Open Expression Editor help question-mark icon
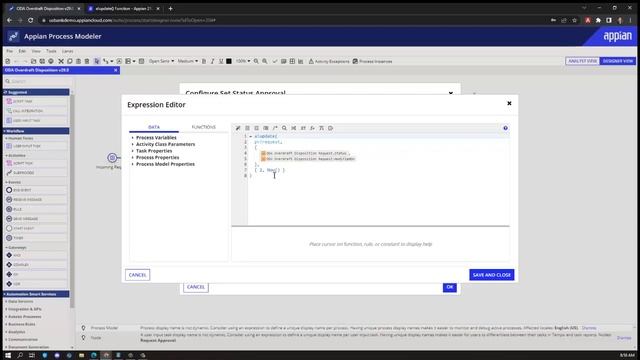The width and height of the screenshot is (640, 360). [x=505, y=128]
